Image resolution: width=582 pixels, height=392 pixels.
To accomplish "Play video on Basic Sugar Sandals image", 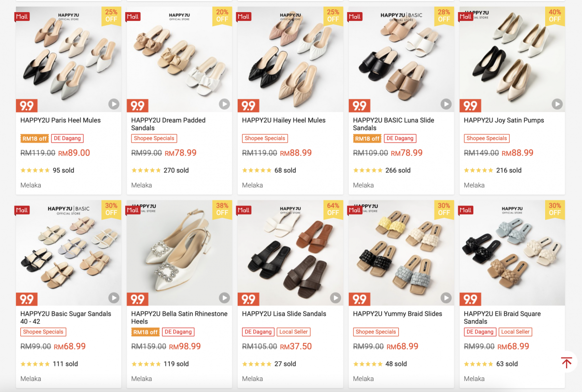I will point(113,297).
